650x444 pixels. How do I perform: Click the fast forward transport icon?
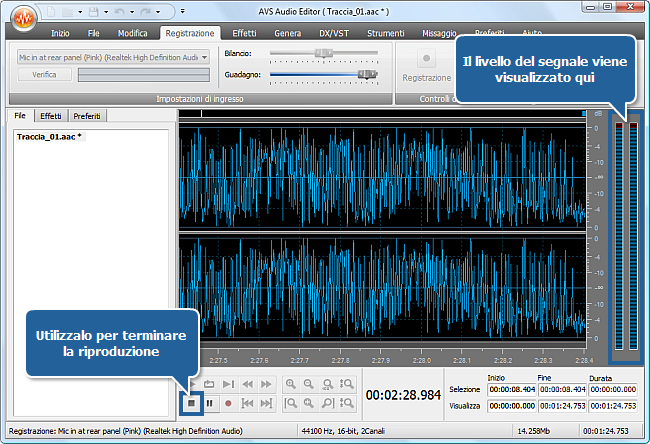coord(266,384)
